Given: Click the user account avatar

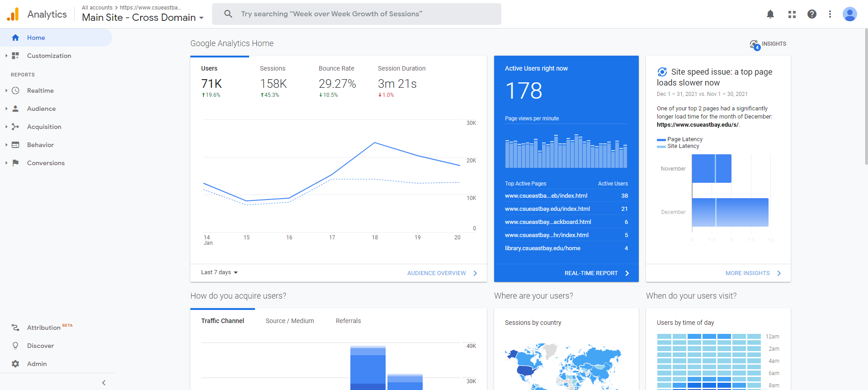Looking at the screenshot, I should 850,14.
